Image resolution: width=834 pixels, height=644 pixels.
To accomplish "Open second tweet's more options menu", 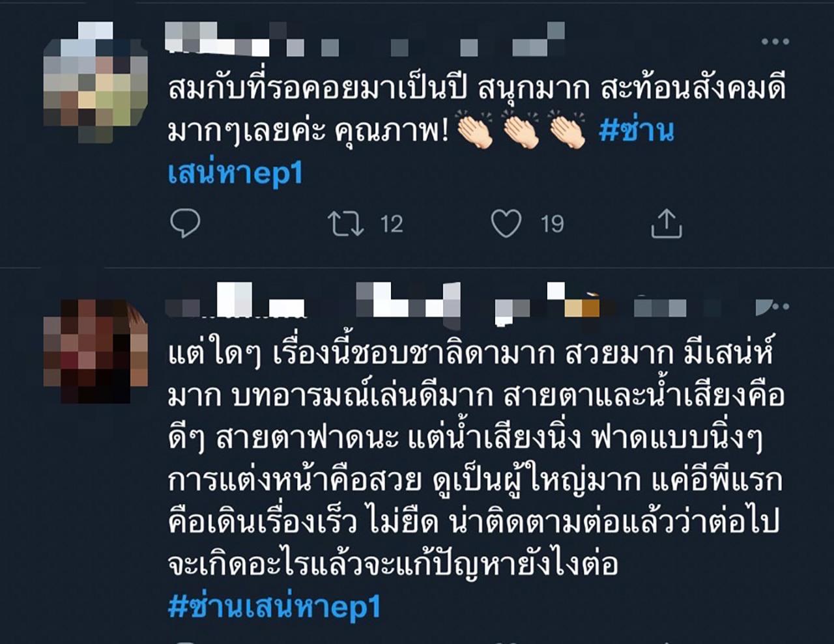I will 775,306.
